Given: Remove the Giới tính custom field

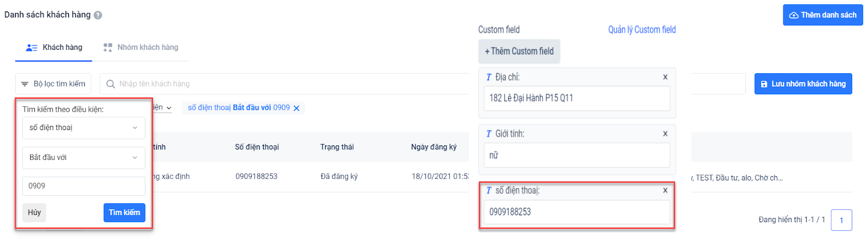Looking at the screenshot, I should click(x=665, y=134).
